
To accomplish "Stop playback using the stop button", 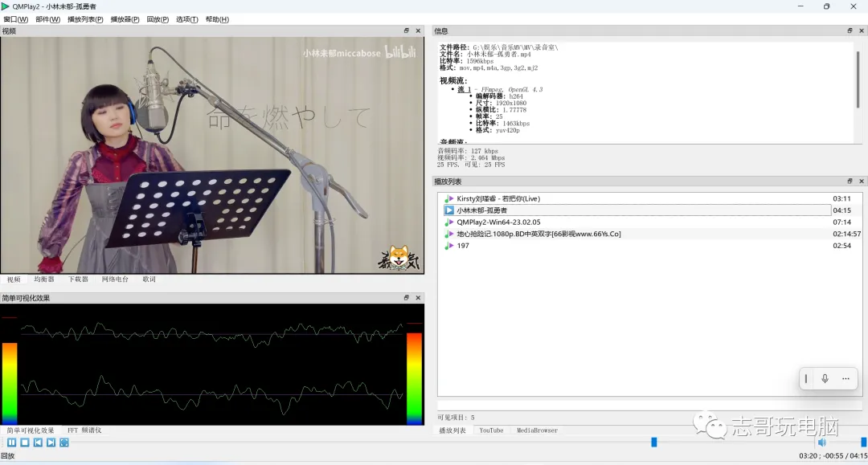I will (24, 443).
